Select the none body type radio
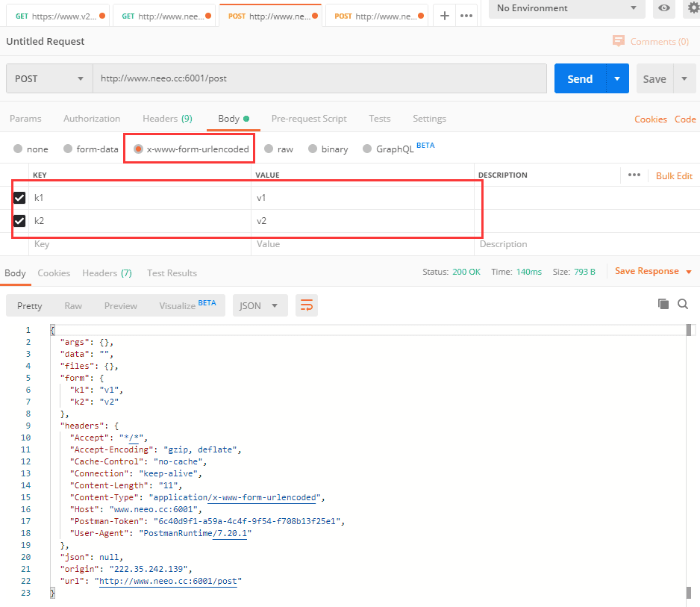Viewport: 700px width, 607px height. [x=18, y=149]
